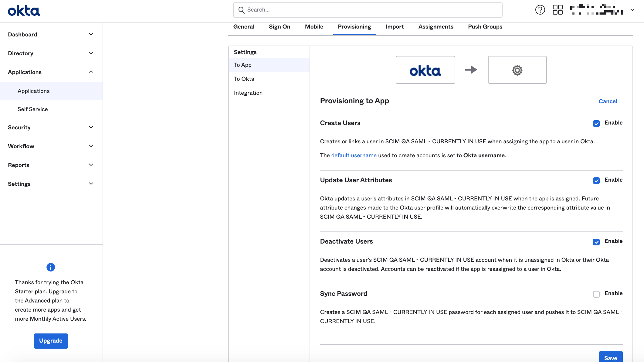Click the search magnifier icon
The image size is (644, 362).
[241, 10]
